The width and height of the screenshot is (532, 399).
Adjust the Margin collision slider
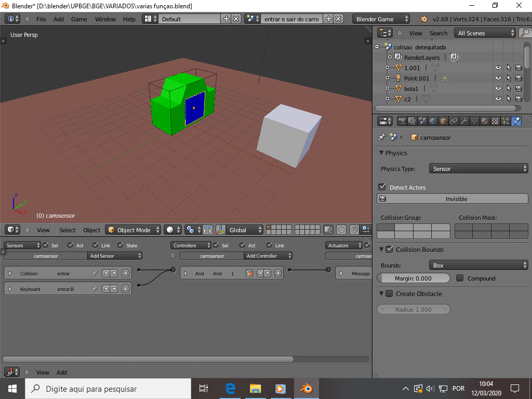pyautogui.click(x=413, y=278)
